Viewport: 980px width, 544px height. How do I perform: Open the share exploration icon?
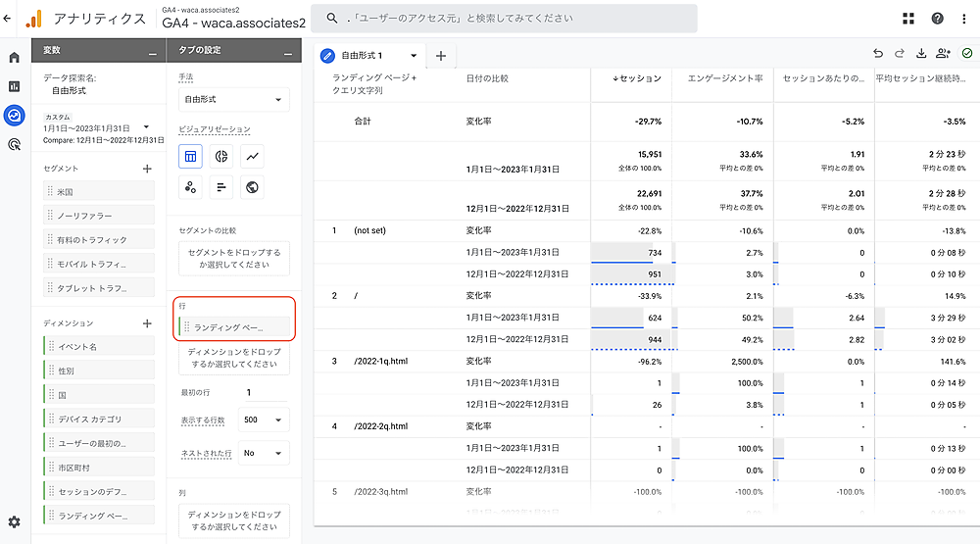(944, 55)
